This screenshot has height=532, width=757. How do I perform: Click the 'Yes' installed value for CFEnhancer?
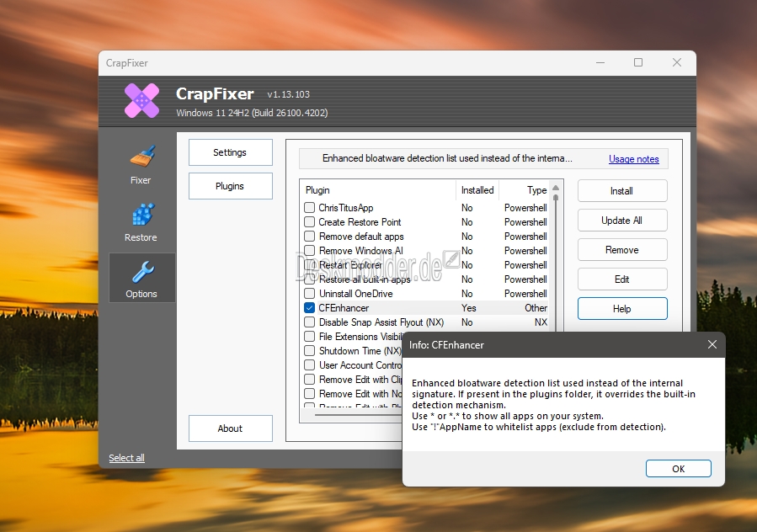coord(468,308)
